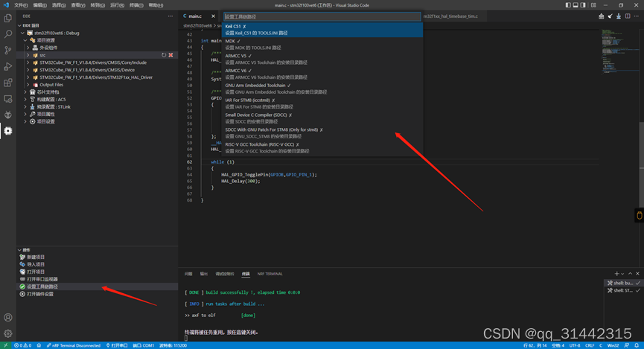Switch to the NRF TERMINAL panel tab
The height and width of the screenshot is (349, 644).
[270, 274]
